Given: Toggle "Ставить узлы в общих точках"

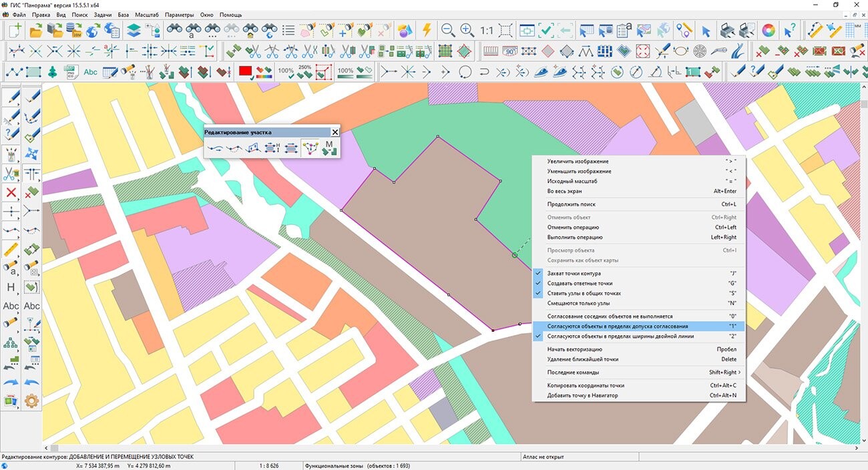Looking at the screenshot, I should point(584,293).
